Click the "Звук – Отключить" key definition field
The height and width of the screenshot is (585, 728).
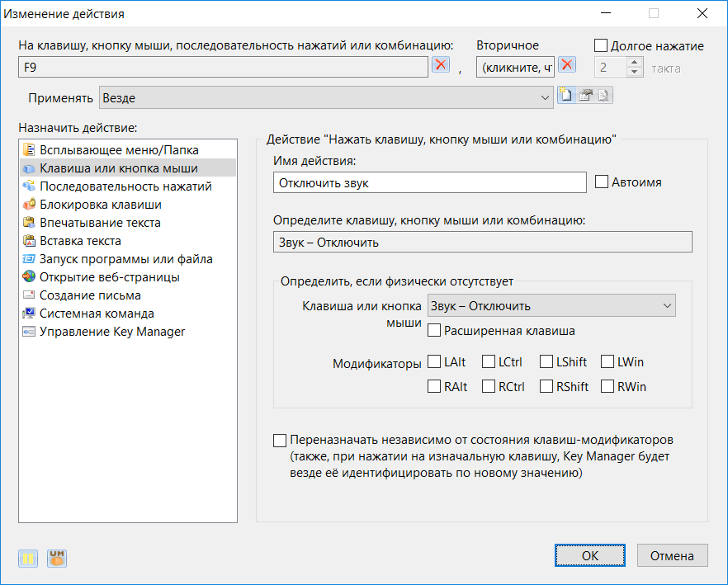pos(482,242)
